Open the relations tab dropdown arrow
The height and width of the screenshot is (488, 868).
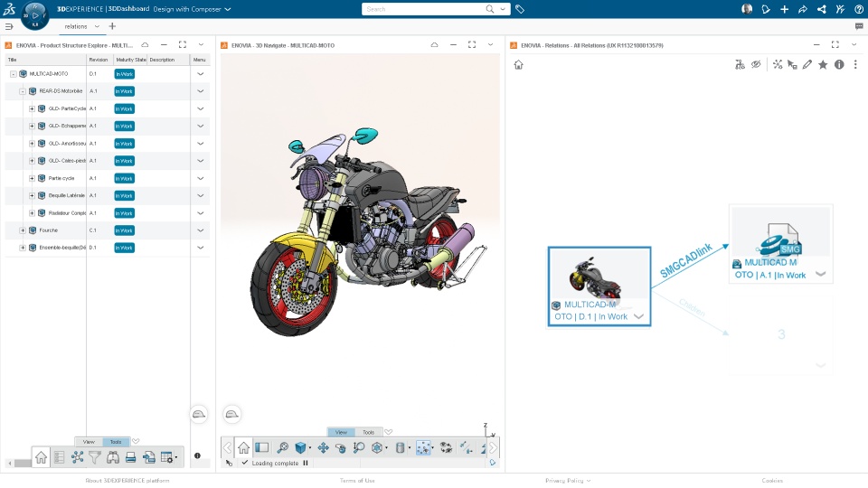click(x=97, y=26)
